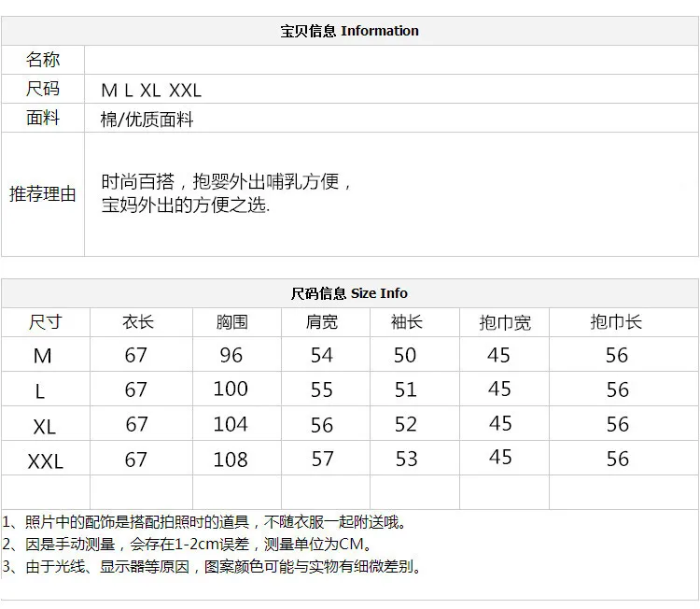Select the 抱巾长 column header
The height and width of the screenshot is (609, 700).
pos(616,321)
